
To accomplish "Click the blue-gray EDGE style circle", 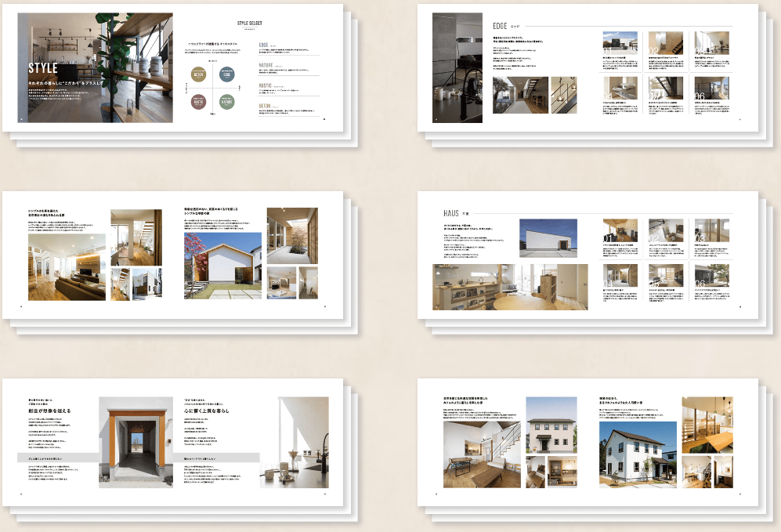I will (x=226, y=74).
